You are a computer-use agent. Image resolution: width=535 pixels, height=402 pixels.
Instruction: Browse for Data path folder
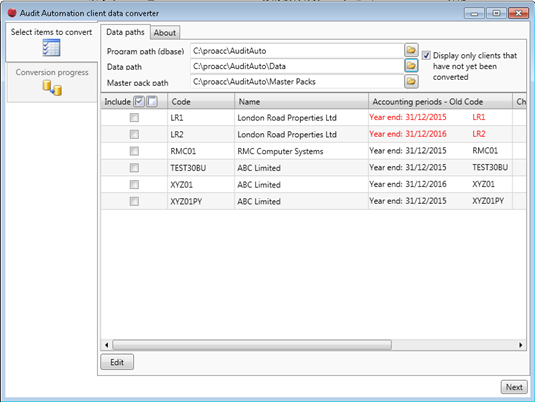pyautogui.click(x=411, y=65)
